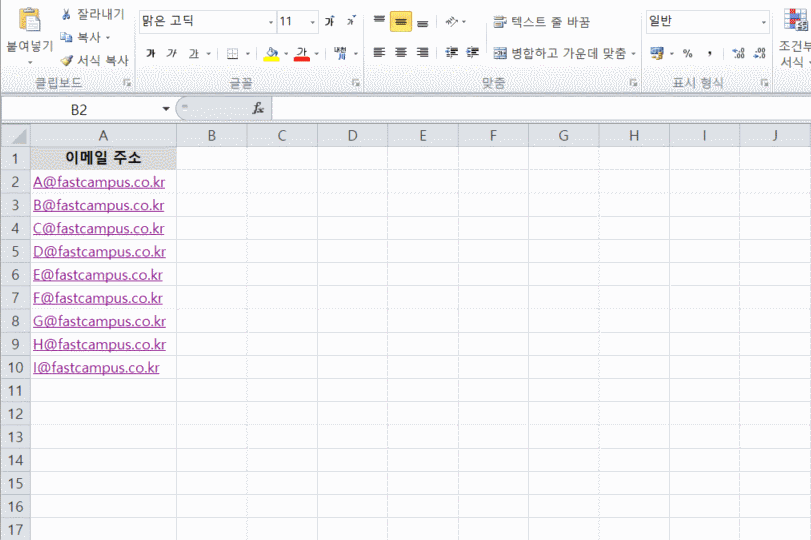
Task: Toggle underline formatting (가)
Action: (x=193, y=53)
